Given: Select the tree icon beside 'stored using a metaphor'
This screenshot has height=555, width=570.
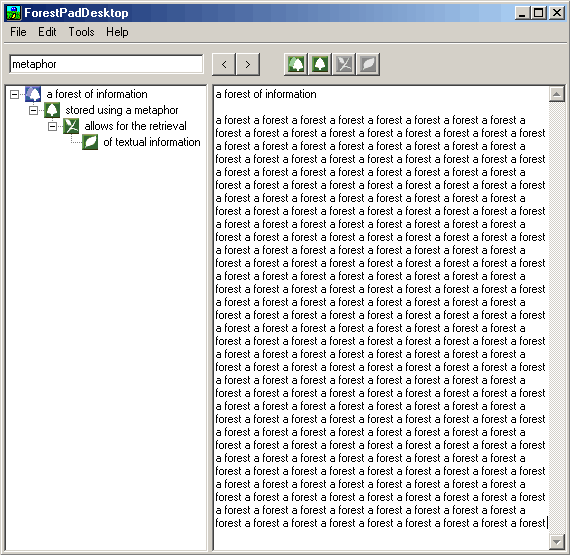Looking at the screenshot, I should (x=52, y=110).
